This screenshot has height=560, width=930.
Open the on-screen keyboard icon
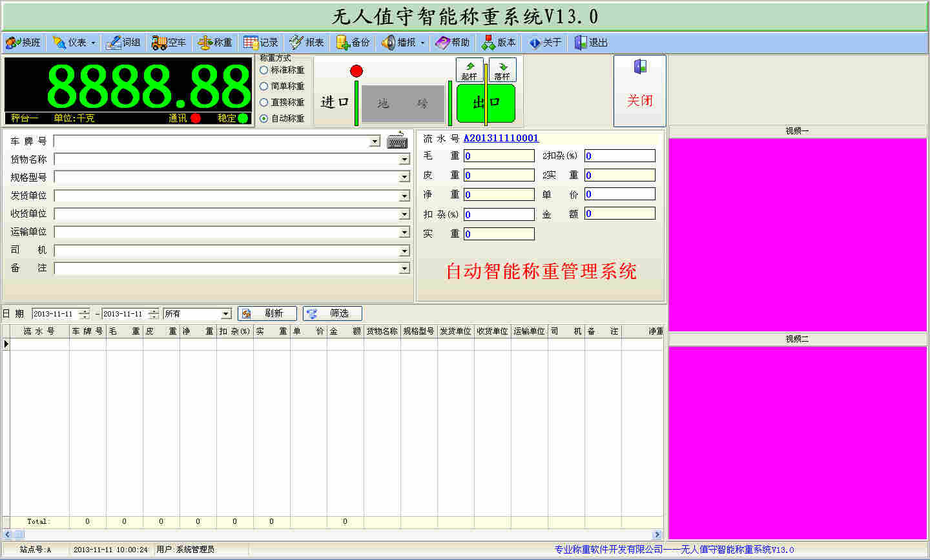[x=397, y=141]
